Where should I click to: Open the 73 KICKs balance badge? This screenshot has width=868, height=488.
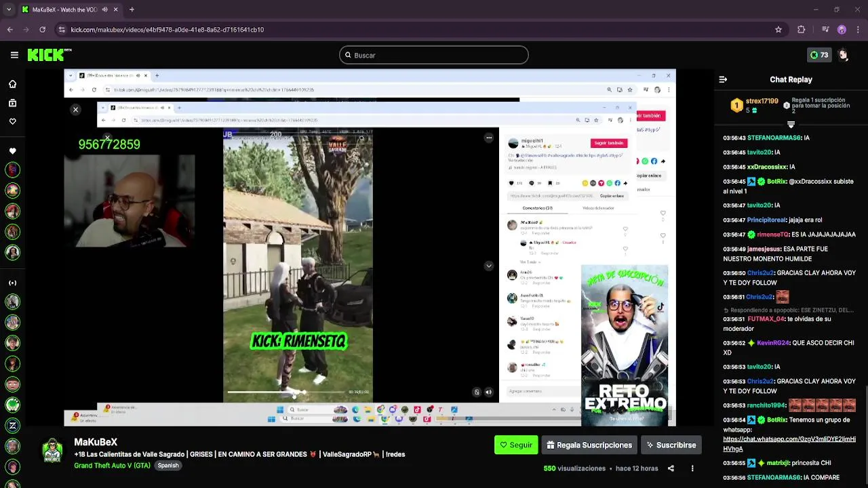[x=820, y=55]
